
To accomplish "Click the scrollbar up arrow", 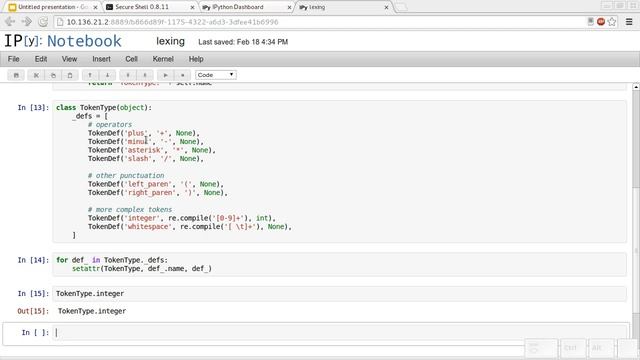I will (x=636, y=87).
